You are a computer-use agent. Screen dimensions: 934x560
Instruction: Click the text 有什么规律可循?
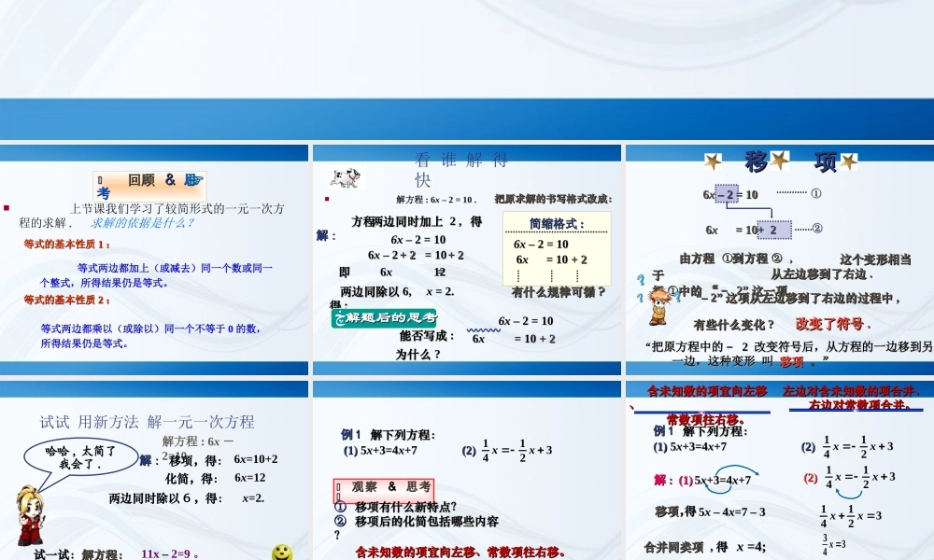click(x=559, y=292)
